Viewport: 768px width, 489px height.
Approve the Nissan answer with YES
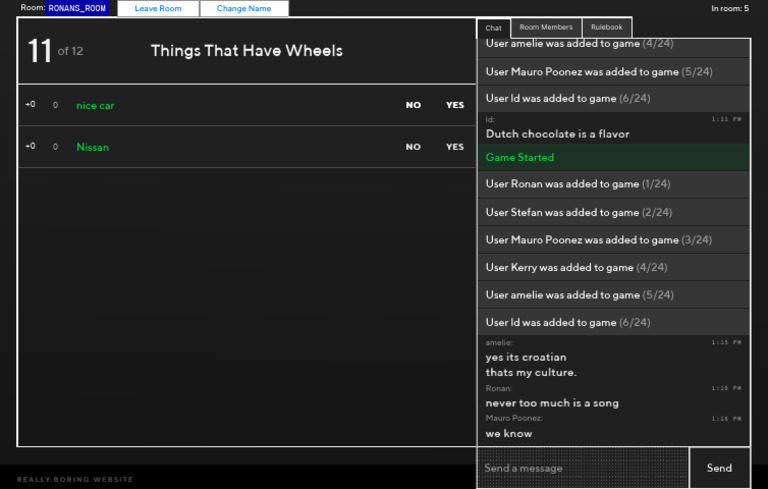(x=455, y=147)
